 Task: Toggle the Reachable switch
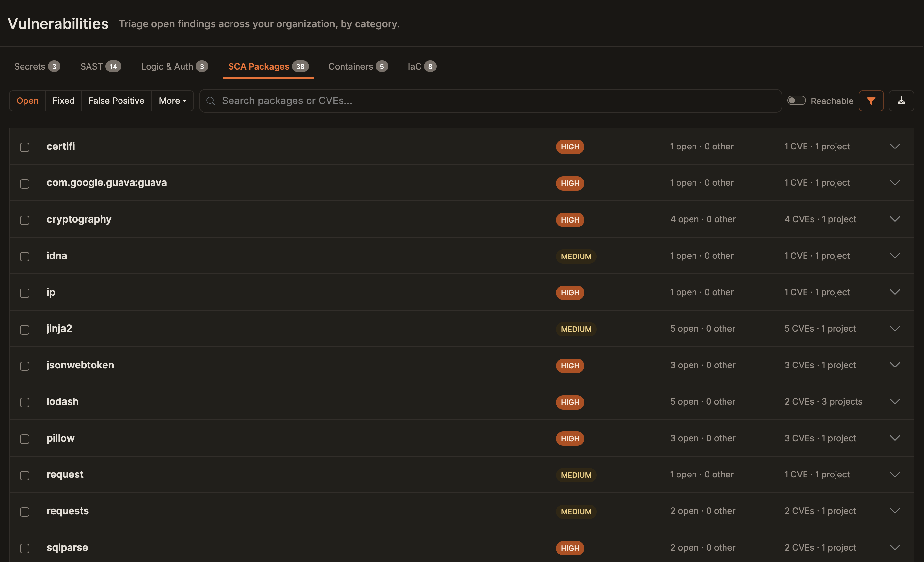pos(796,101)
